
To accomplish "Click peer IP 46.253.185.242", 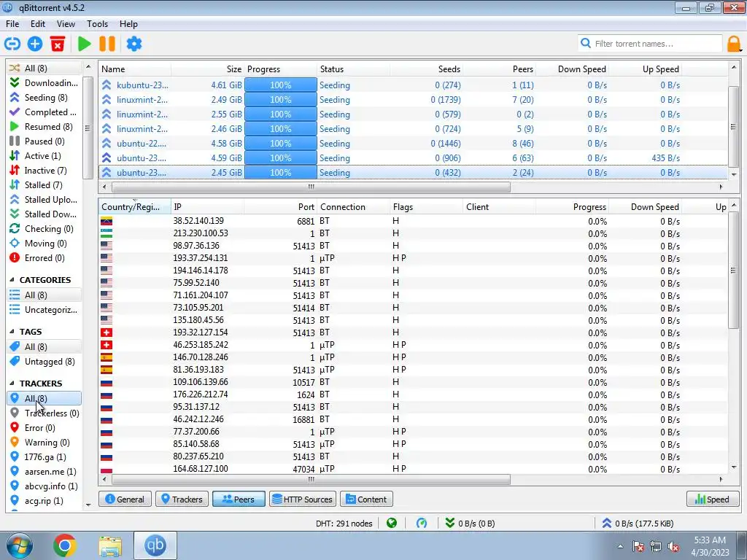I will tap(201, 345).
